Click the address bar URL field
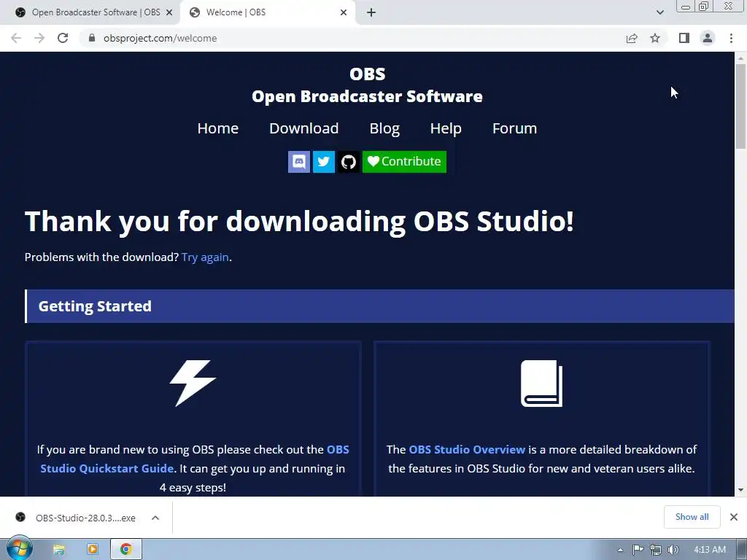This screenshot has width=747, height=560. [352, 38]
